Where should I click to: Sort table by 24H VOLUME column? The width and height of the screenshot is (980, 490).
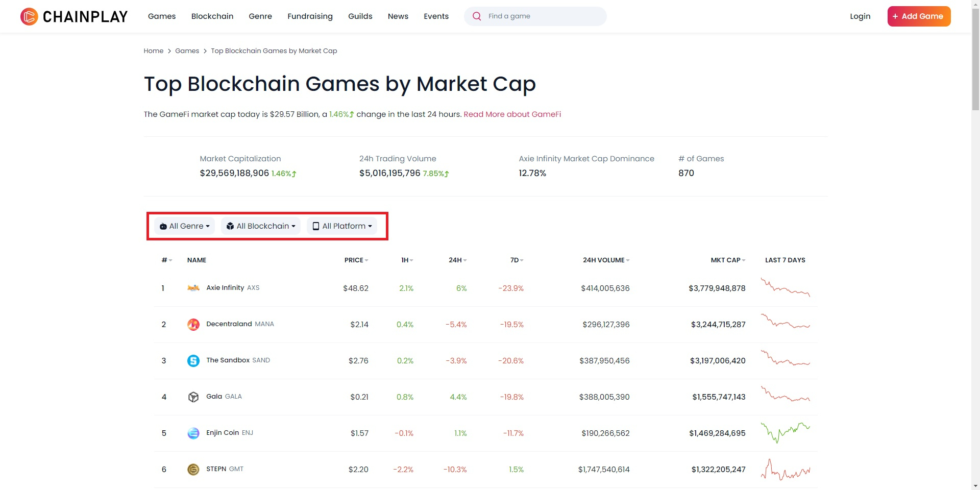pyautogui.click(x=606, y=260)
